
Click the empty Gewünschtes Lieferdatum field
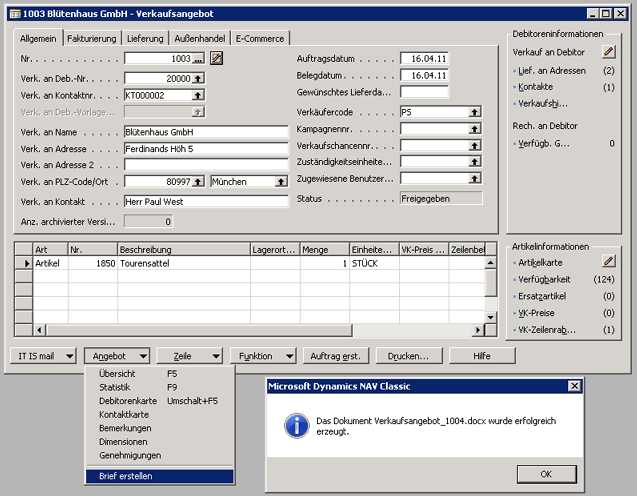[424, 92]
